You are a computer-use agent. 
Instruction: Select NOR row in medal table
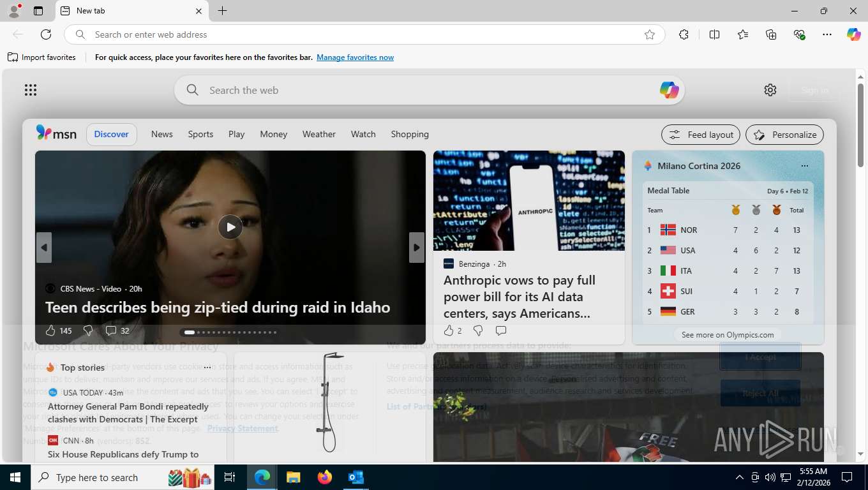pyautogui.click(x=728, y=230)
